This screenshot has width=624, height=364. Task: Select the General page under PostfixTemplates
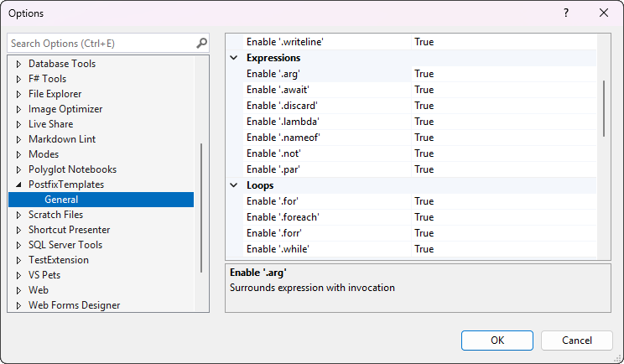pos(61,200)
